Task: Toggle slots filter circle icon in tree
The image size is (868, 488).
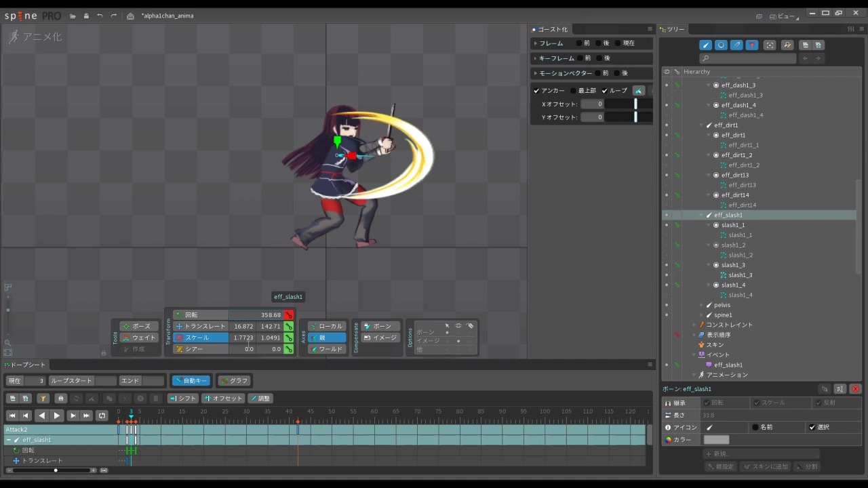Action: 721,45
